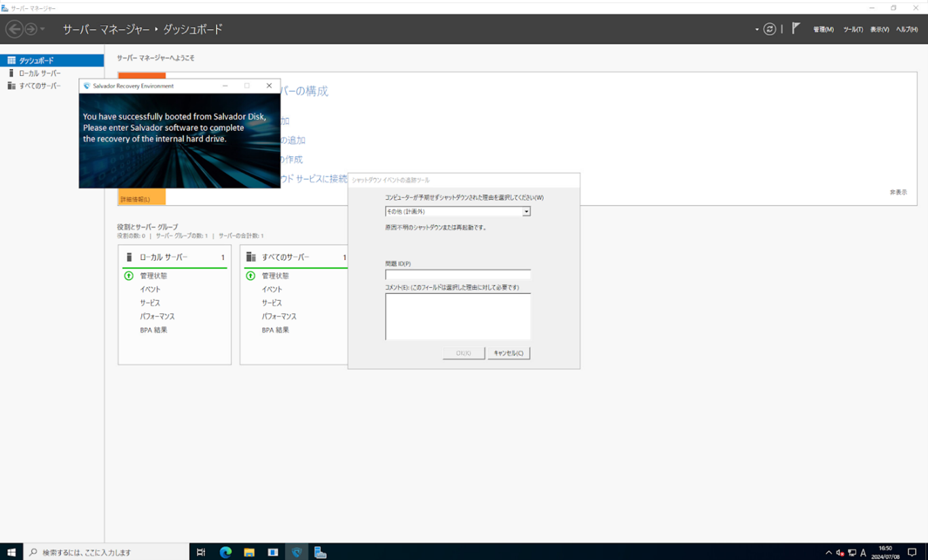Refresh the Server Manager dashboard
This screenshot has height=560, width=928.
coord(769,29)
